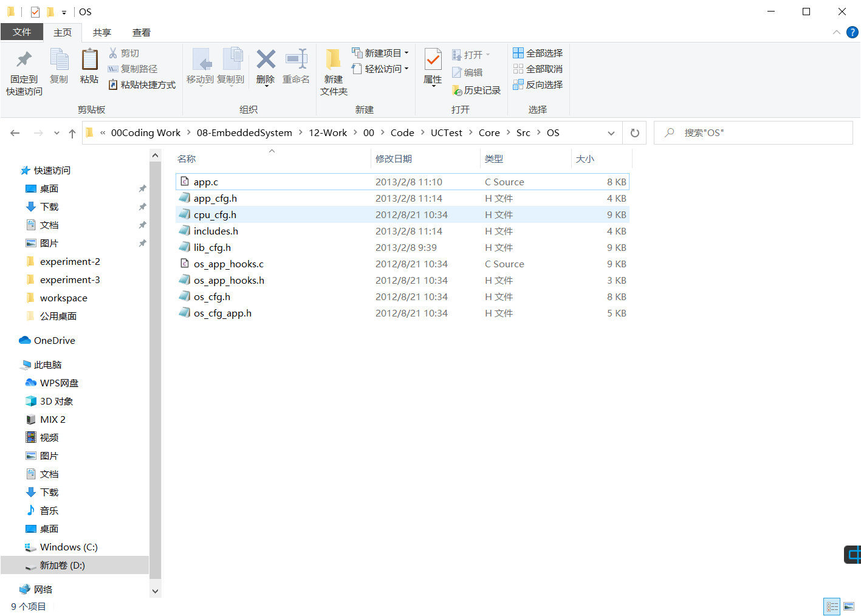Click Edit (编辑) in Open group
The height and width of the screenshot is (616, 861).
[468, 73]
